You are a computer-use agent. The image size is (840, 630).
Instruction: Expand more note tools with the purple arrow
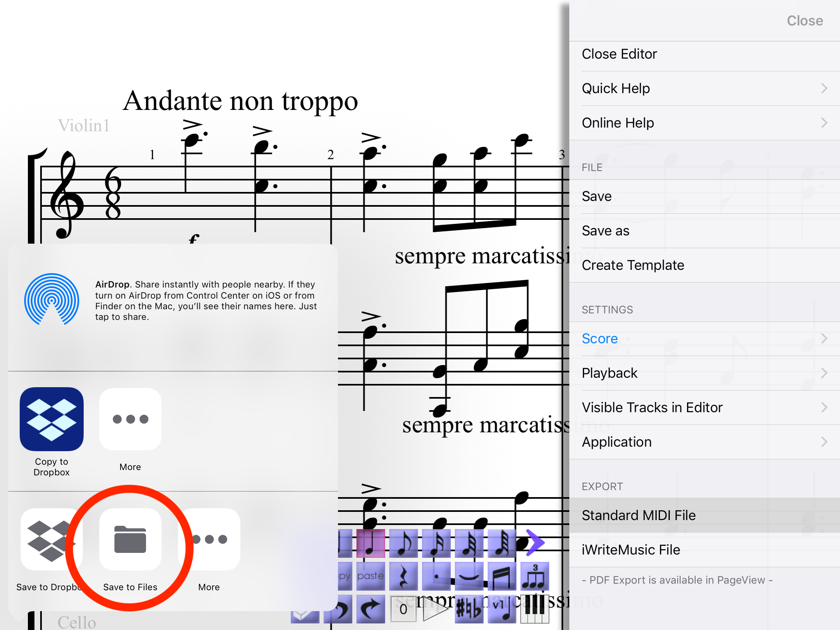coord(535,543)
